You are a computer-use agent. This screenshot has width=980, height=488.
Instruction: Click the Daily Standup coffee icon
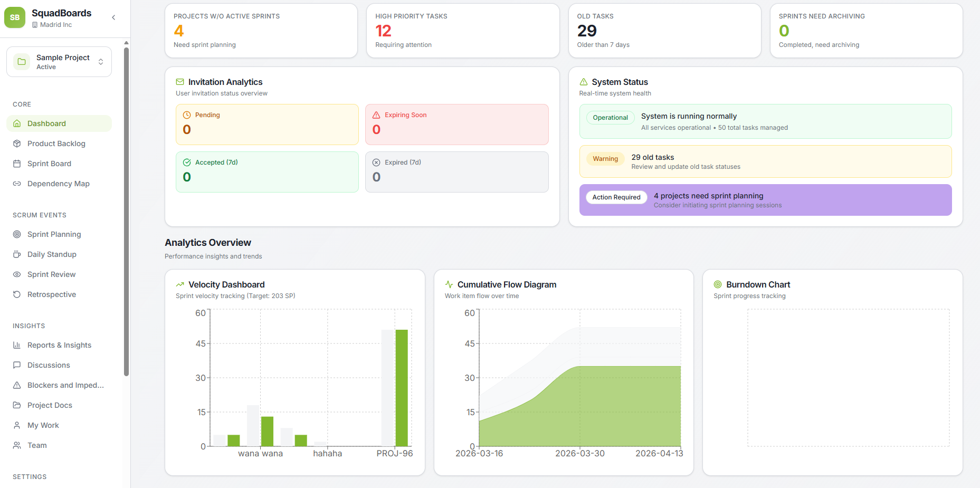pos(17,254)
